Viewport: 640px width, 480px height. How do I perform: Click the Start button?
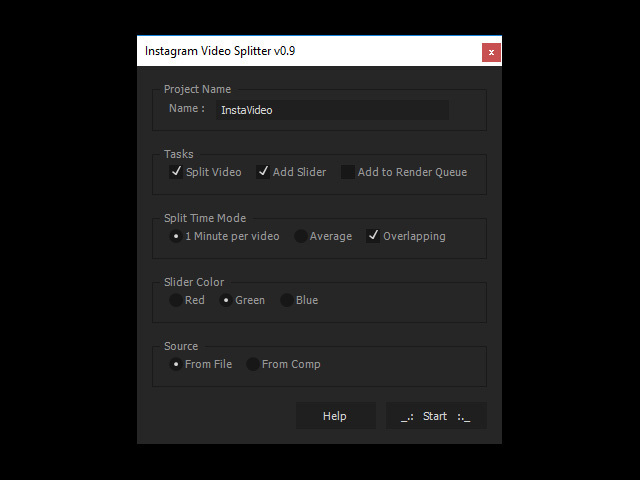click(436, 416)
